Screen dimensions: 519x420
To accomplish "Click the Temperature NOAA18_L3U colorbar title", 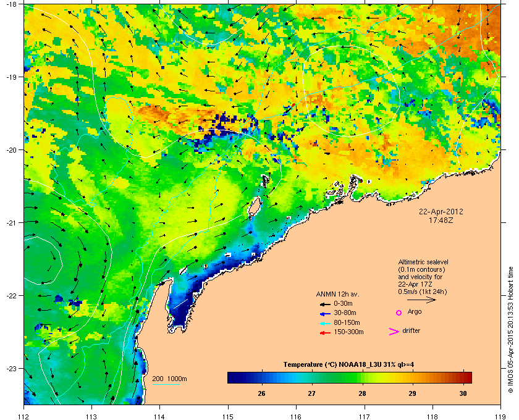I will tap(348, 365).
